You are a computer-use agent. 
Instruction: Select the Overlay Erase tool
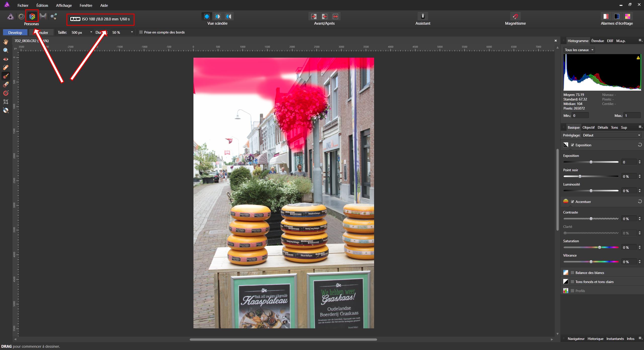[6, 85]
